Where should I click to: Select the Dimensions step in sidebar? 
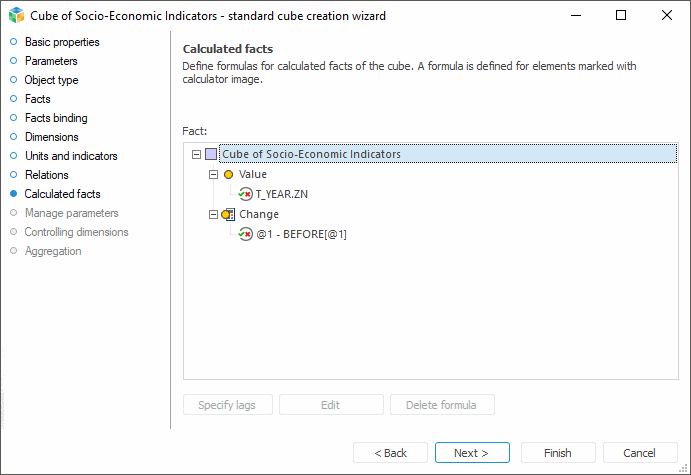pyautogui.click(x=51, y=137)
